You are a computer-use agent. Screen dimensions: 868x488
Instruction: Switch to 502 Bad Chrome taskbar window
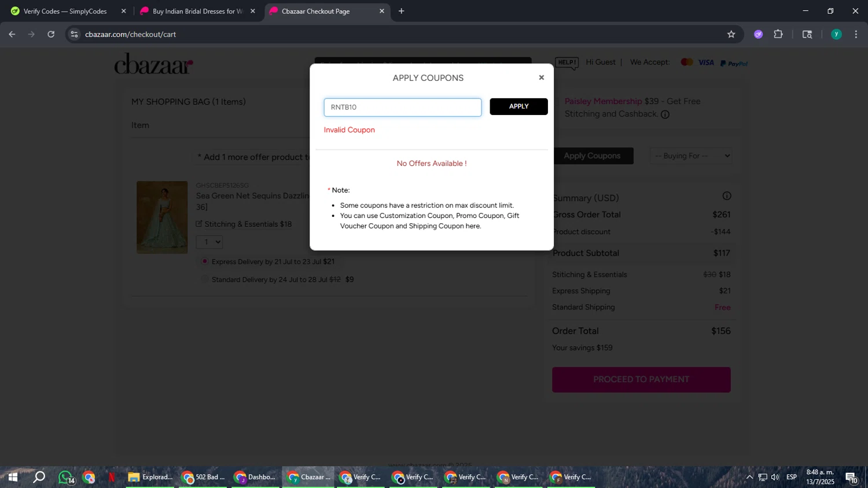[x=204, y=477]
